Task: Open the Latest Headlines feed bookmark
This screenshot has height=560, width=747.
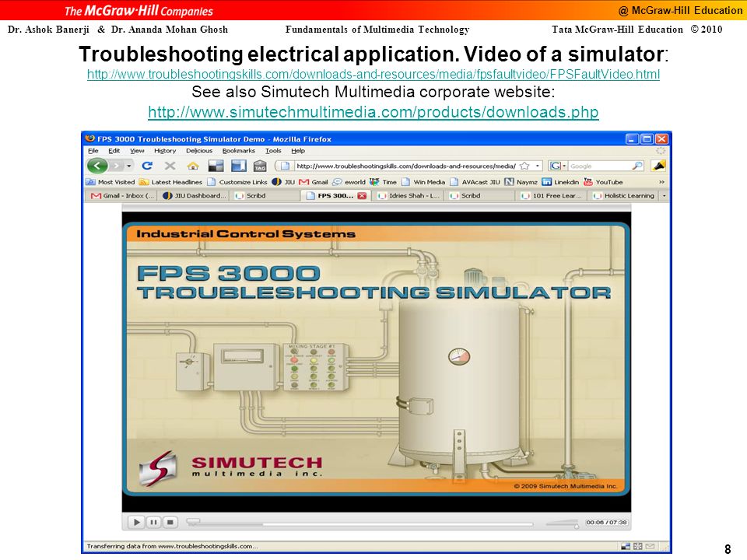Action: (x=170, y=182)
